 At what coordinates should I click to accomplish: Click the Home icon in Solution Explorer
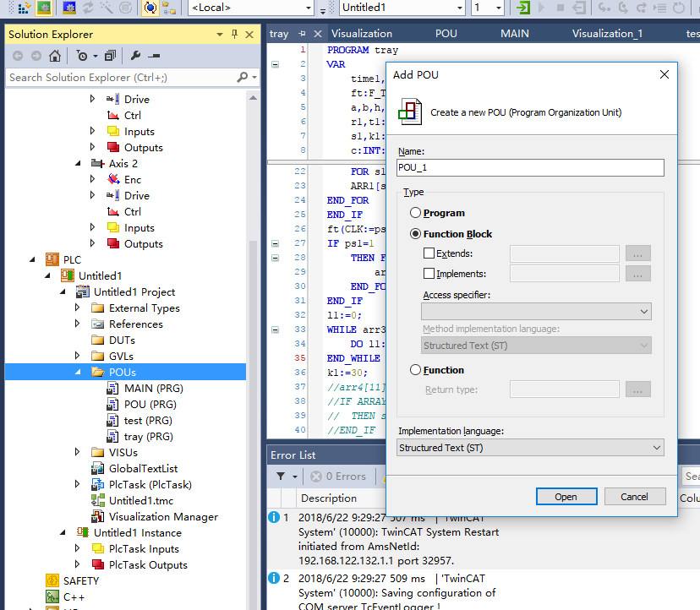click(55, 56)
